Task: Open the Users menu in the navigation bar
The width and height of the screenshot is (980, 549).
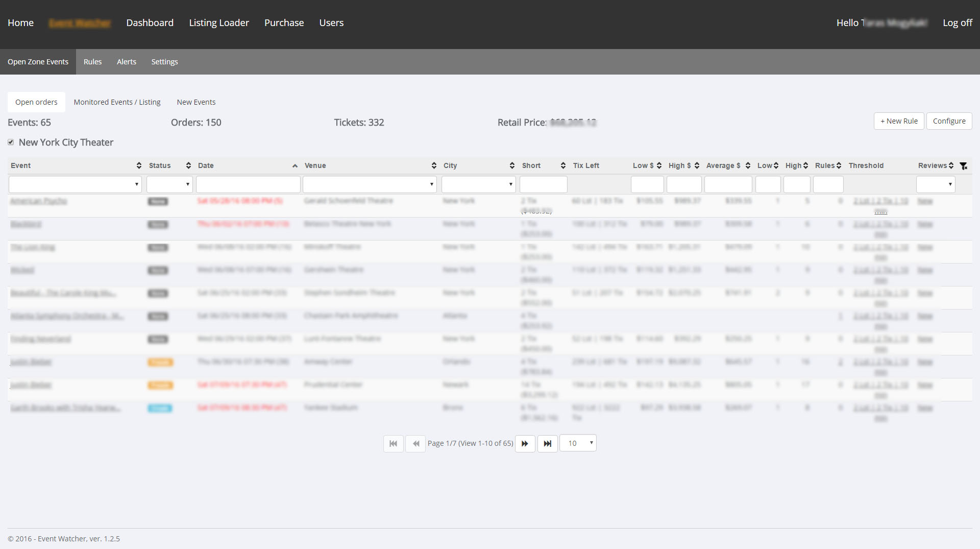Action: click(331, 22)
